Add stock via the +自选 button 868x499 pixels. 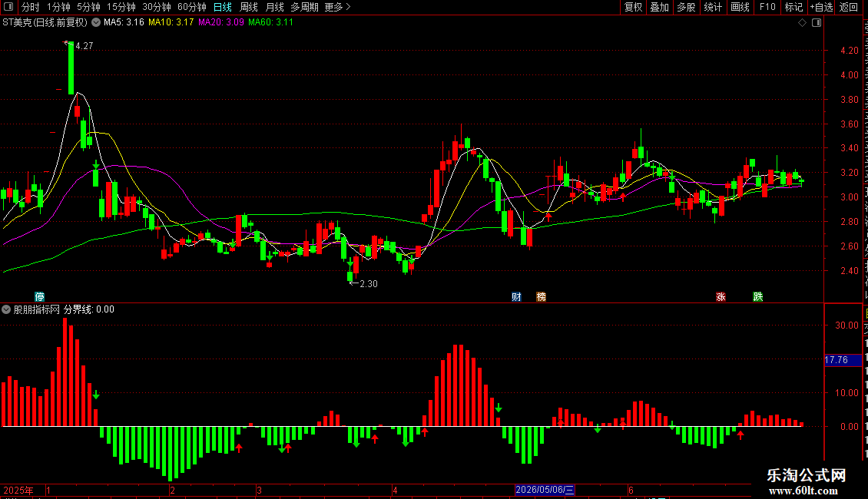(821, 7)
